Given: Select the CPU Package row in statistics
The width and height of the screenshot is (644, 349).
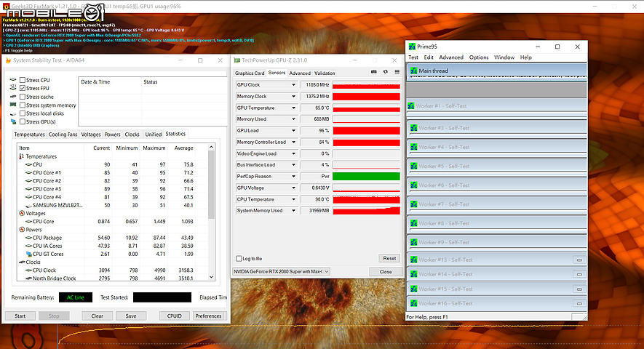Looking at the screenshot, I should (x=113, y=238).
